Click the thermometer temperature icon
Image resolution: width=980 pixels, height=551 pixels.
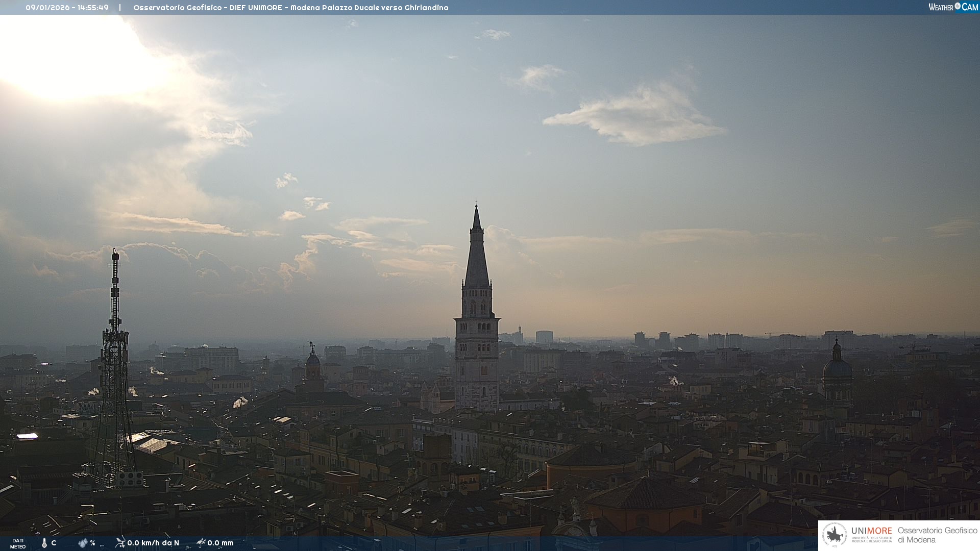[x=44, y=543]
